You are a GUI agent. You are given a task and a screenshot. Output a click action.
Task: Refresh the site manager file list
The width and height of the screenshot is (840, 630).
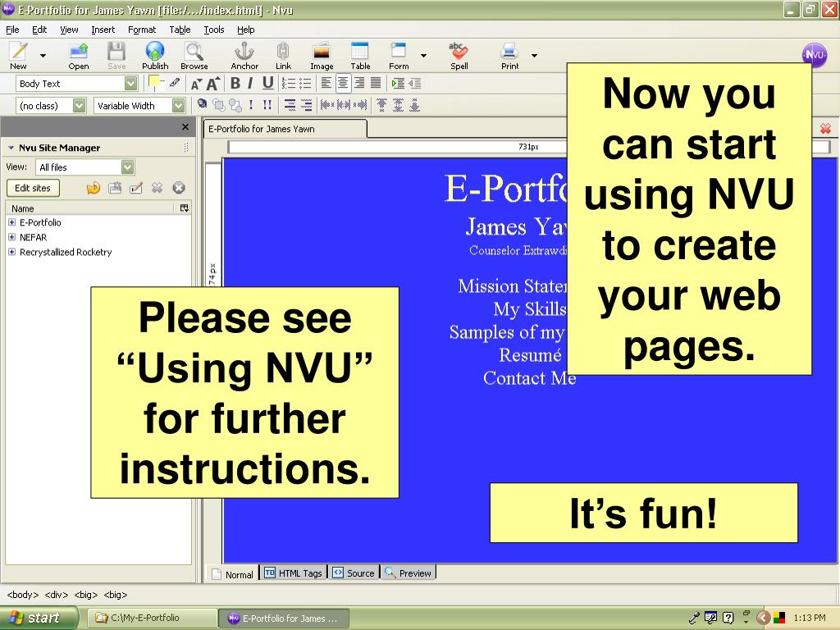click(x=94, y=188)
